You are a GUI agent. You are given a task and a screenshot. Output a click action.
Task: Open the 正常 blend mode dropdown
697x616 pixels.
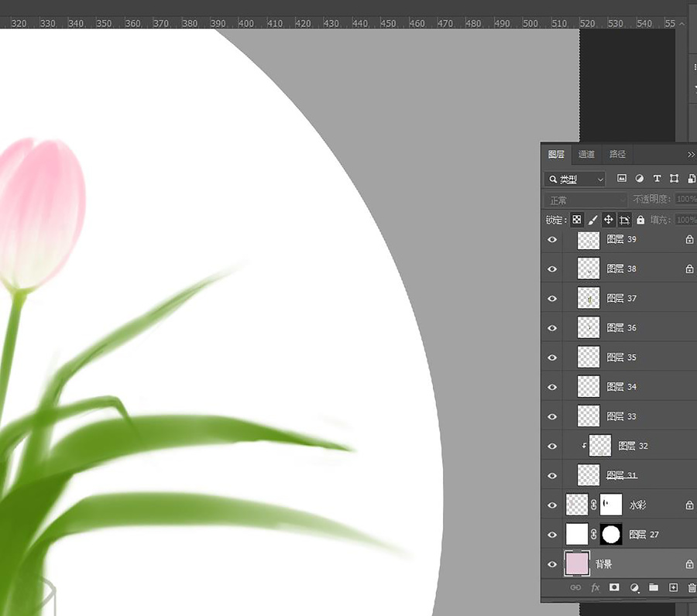586,200
